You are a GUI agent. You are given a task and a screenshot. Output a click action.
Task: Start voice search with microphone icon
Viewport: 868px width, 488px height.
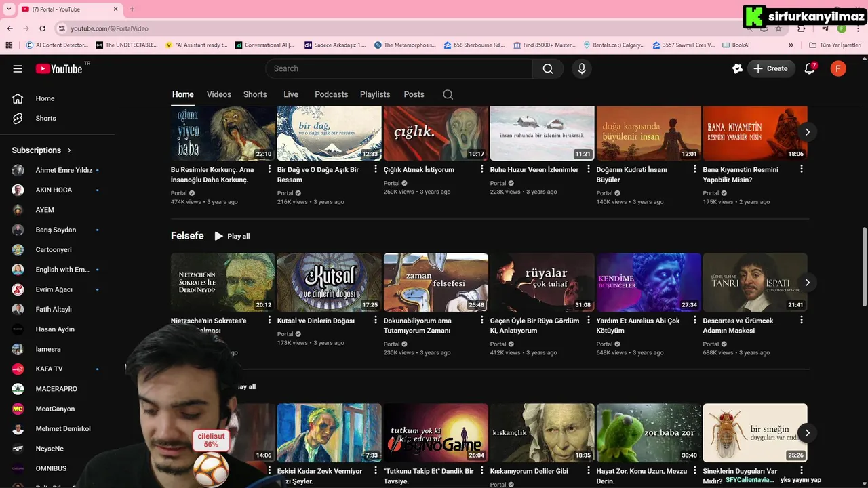tap(581, 68)
